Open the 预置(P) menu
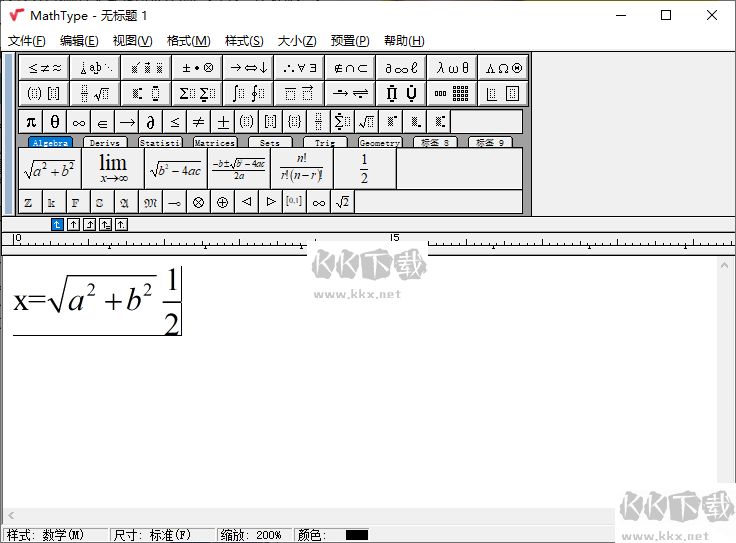This screenshot has width=736, height=543. pos(350,41)
